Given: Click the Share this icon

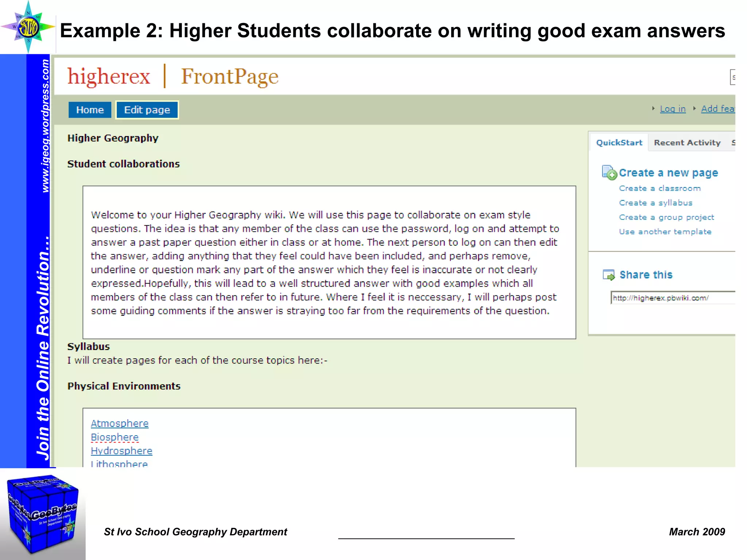Looking at the screenshot, I should [x=608, y=275].
